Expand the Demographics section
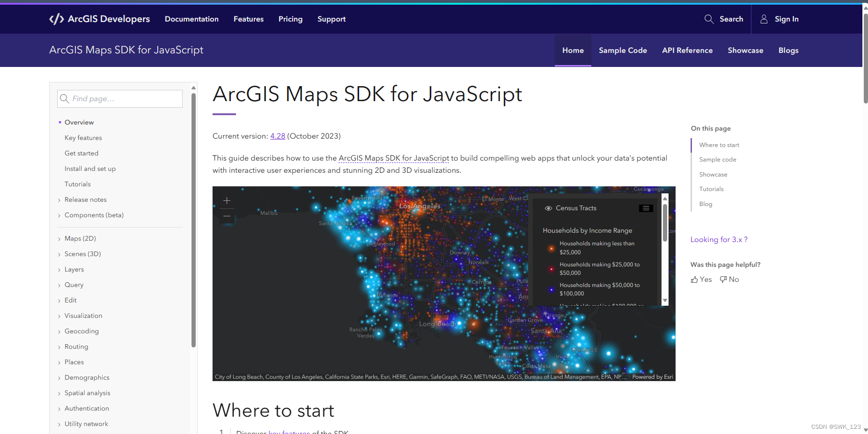Image resolution: width=868 pixels, height=434 pixels. pyautogui.click(x=59, y=378)
